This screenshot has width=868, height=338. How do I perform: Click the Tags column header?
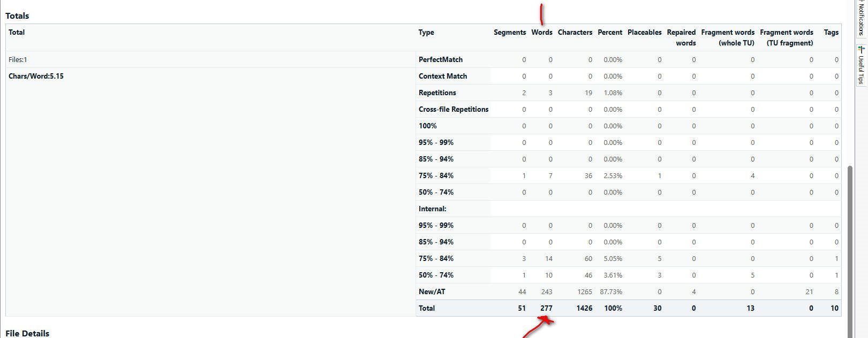tap(831, 32)
